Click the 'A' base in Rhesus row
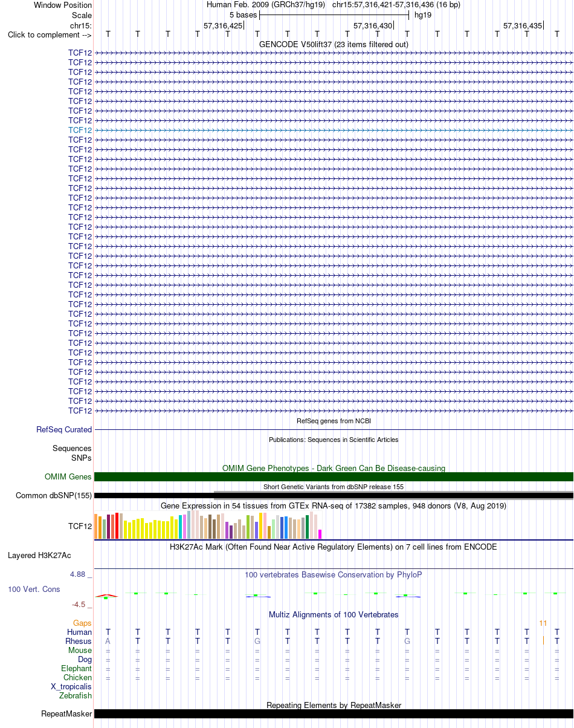The height and width of the screenshot is (728, 574). [x=108, y=641]
